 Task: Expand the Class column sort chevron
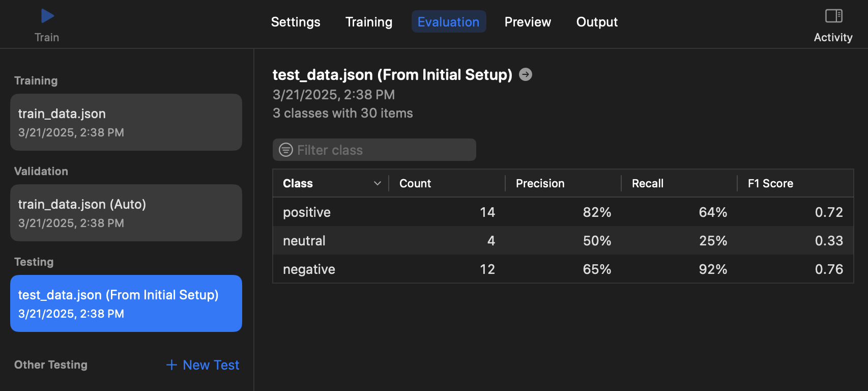point(377,183)
